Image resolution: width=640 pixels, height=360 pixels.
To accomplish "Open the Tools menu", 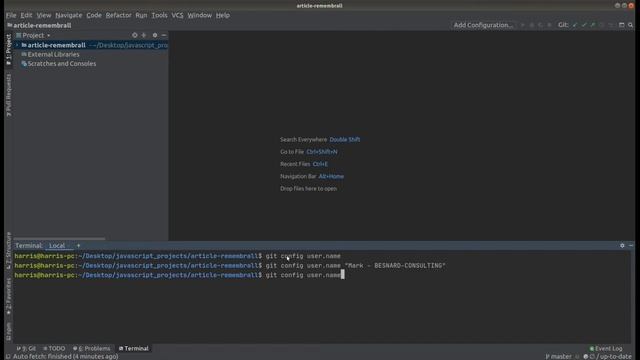I will 159,15.
